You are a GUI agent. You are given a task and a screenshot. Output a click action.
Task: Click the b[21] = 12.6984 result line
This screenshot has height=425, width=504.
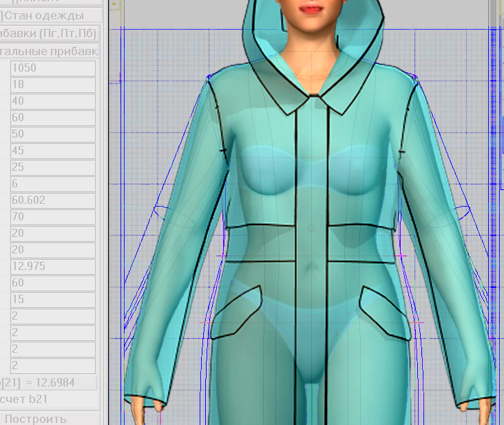[x=48, y=382]
